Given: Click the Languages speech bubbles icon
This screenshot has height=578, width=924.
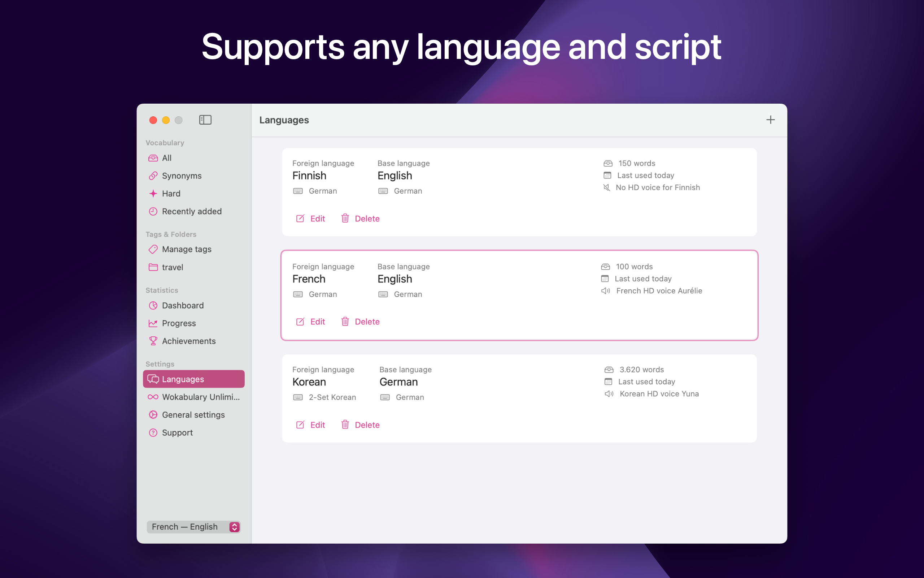Looking at the screenshot, I should tap(153, 379).
